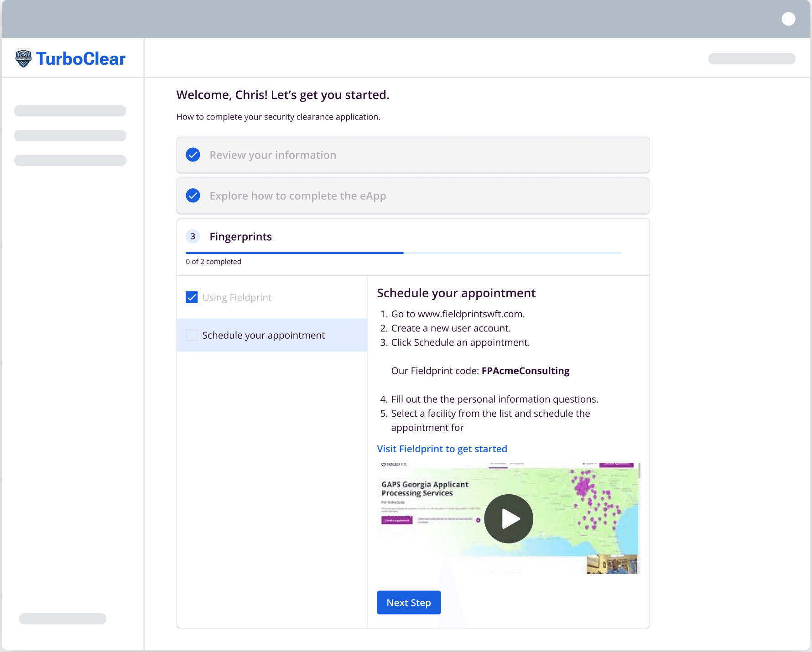Check the Schedule your appointment checkbox
Screen dimensions: 812x652
tap(192, 336)
